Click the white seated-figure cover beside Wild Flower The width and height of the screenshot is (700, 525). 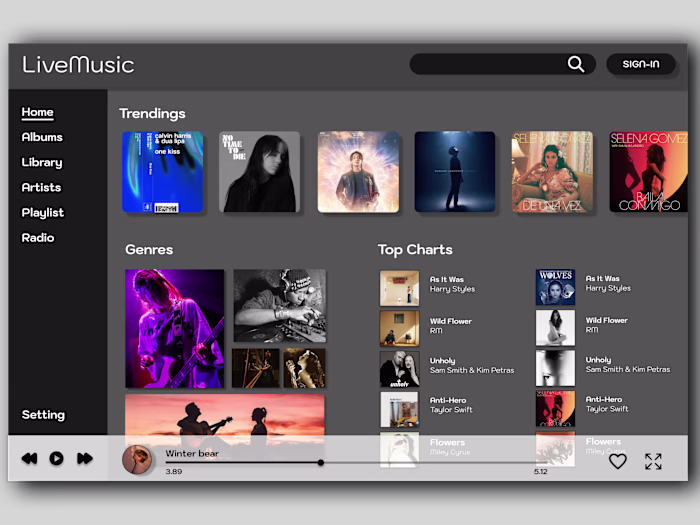tap(555, 328)
